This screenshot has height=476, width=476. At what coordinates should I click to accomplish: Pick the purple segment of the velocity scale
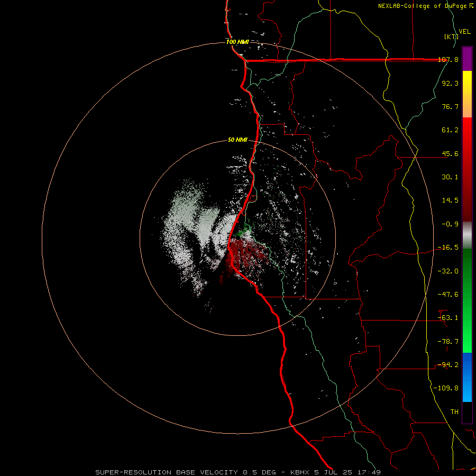point(467,59)
